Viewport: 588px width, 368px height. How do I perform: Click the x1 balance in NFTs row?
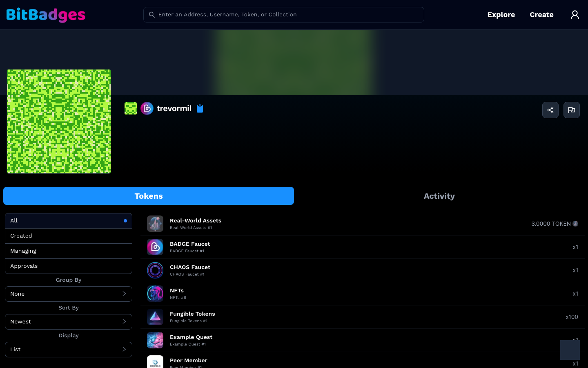(x=575, y=294)
